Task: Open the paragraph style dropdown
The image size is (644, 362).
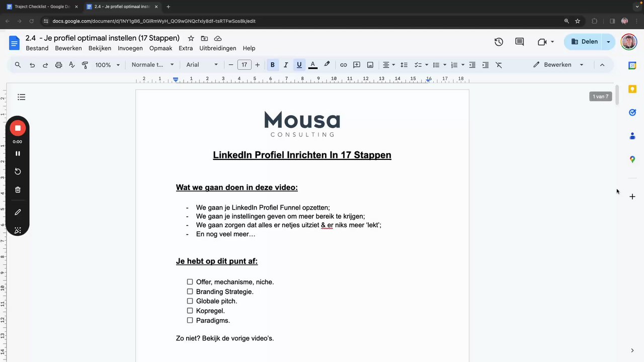Action: [152, 65]
